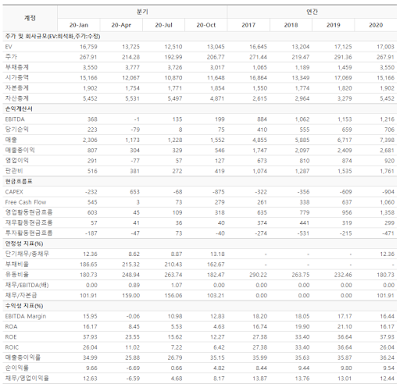This screenshot has height=384, width=400.
Task: Click the 2018 column header
Action: point(291,25)
